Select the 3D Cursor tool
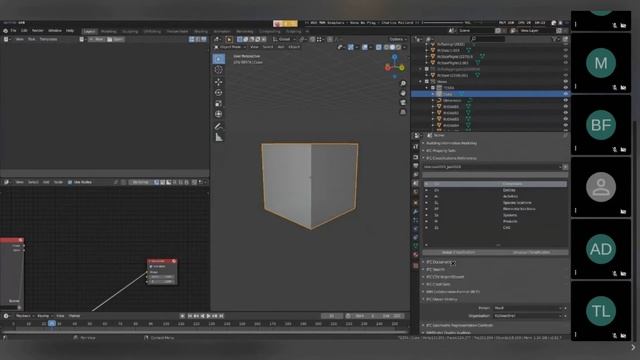Image resolution: width=640 pixels, height=360 pixels. coord(219,70)
